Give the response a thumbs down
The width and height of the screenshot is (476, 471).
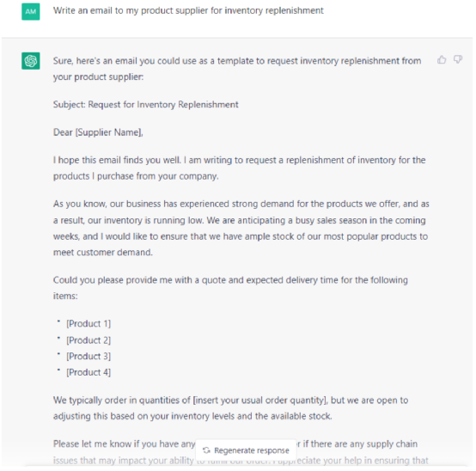click(458, 59)
